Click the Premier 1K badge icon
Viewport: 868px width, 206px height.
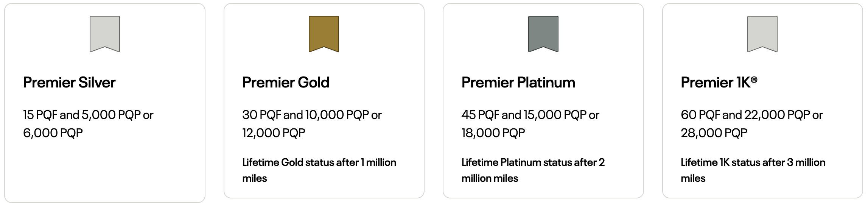pyautogui.click(x=762, y=34)
